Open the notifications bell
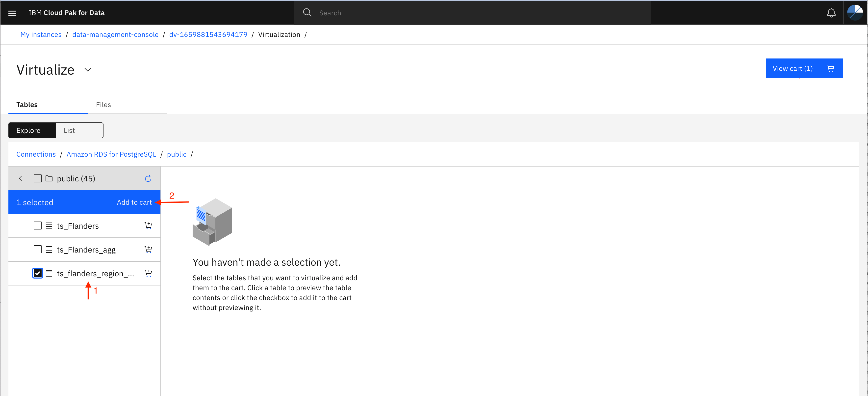Viewport: 868px width, 396px height. pyautogui.click(x=831, y=13)
